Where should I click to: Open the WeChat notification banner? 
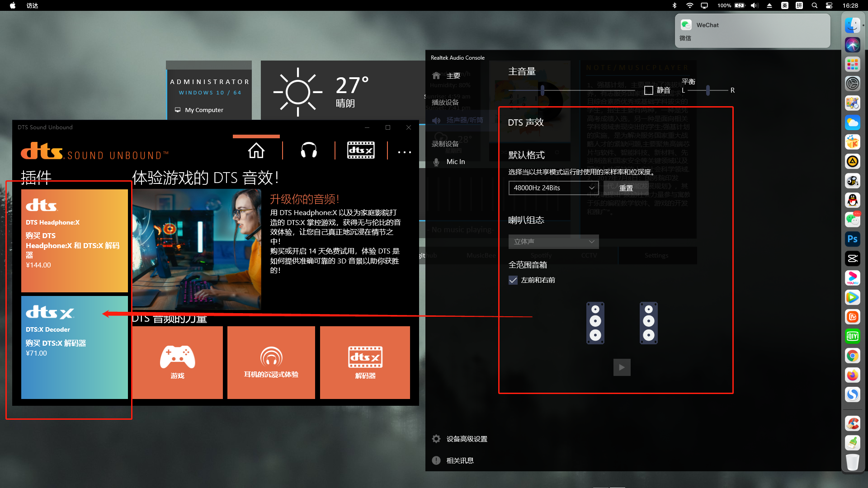753,31
